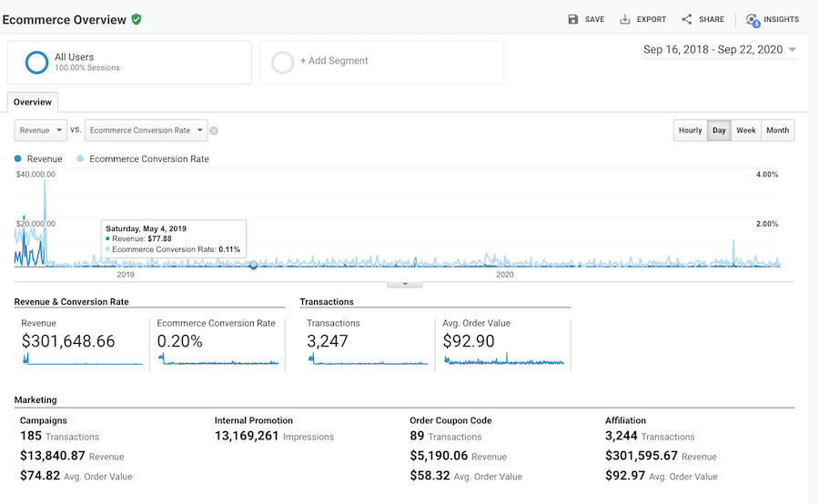
Task: Click the Share icon
Action: coord(687,19)
